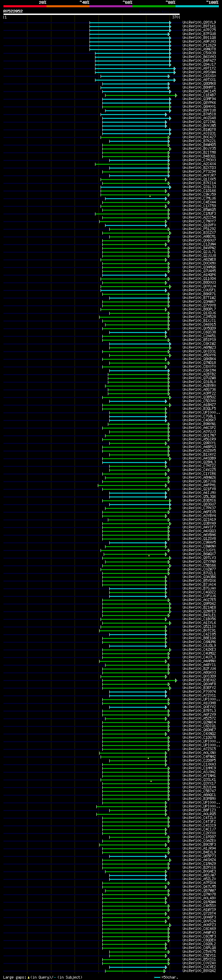Viewport: 222px width, 980px height.
Task: Select the UniRef100_Q65P73 hit label
Action: coord(199,856)
